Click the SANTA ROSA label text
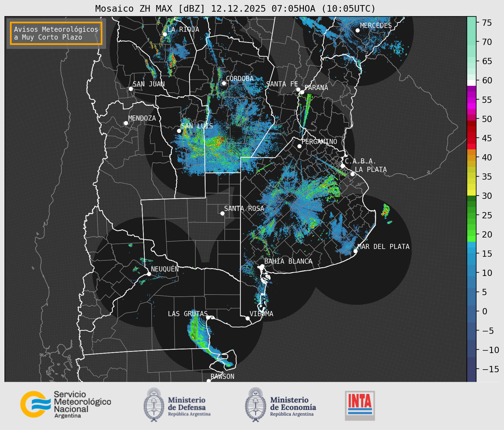 244,208
